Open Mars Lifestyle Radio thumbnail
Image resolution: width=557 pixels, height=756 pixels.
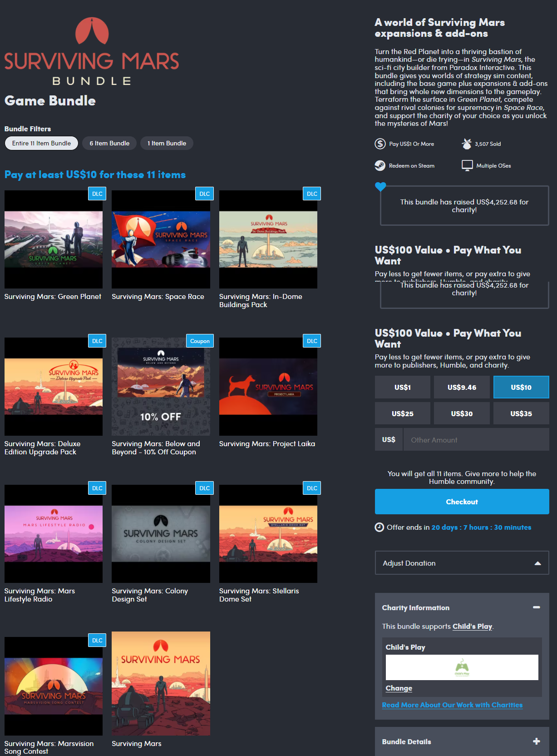[54, 534]
